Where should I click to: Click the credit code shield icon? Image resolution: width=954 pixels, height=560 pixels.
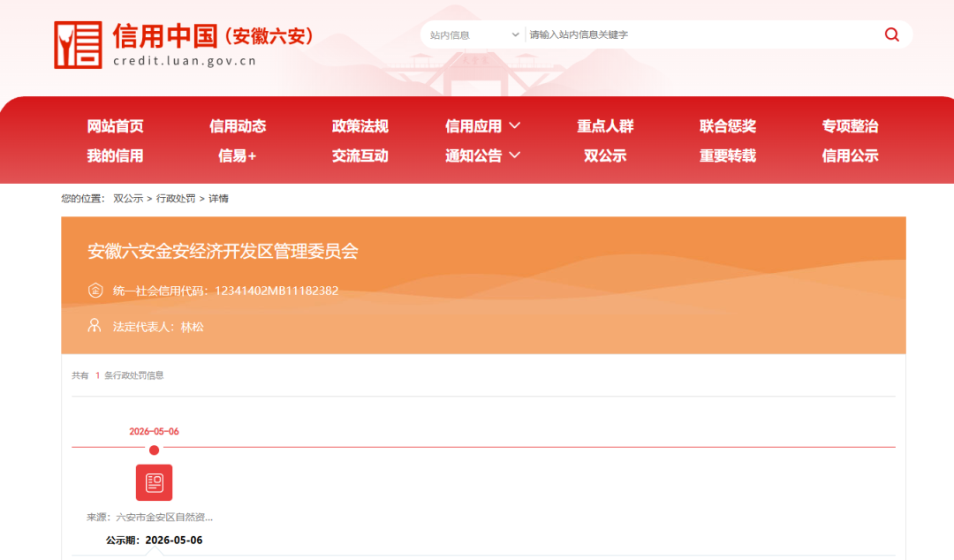pos(95,291)
